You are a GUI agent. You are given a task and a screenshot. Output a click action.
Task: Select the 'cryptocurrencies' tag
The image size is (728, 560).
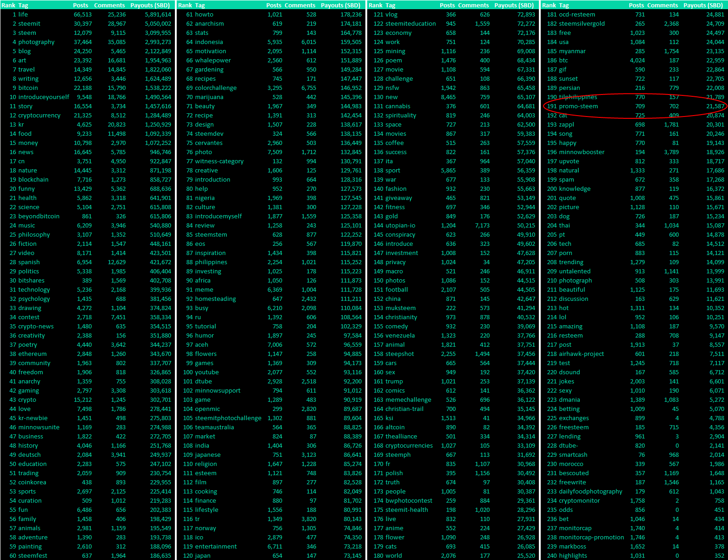409,445
